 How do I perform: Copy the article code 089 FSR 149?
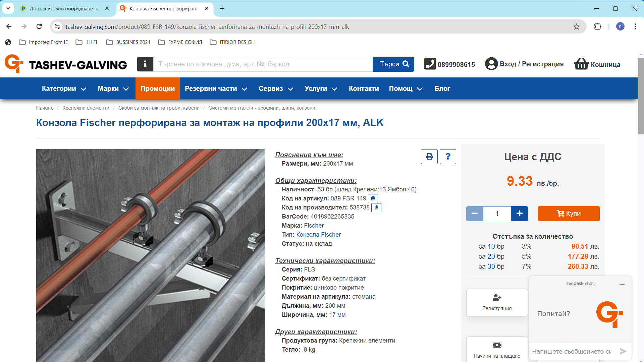point(373,198)
